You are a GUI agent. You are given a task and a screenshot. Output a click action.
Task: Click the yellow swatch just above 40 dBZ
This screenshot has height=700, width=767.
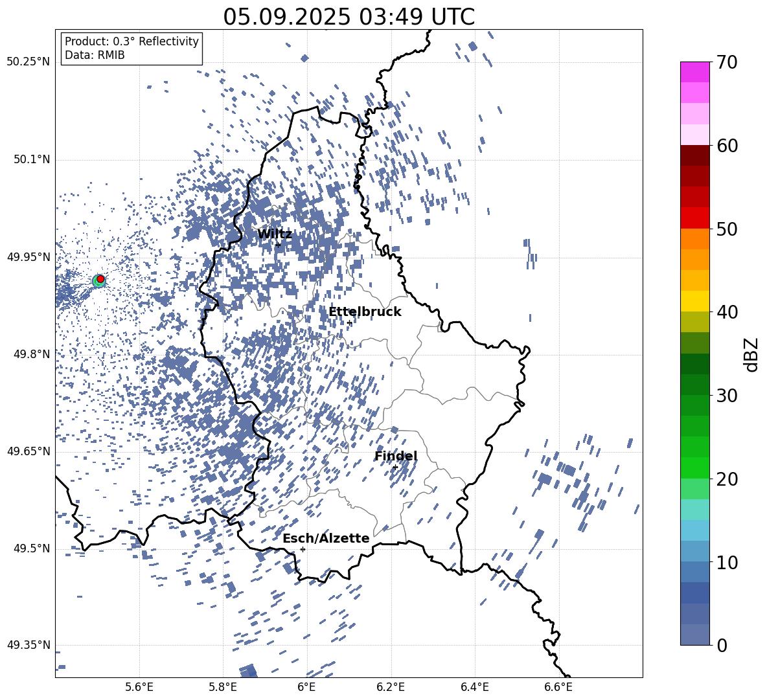(x=695, y=302)
